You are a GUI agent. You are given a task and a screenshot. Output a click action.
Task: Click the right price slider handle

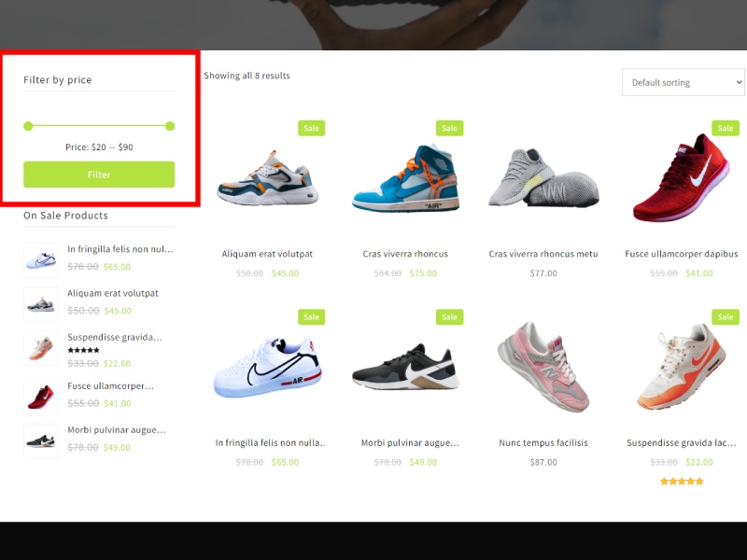coord(170,126)
